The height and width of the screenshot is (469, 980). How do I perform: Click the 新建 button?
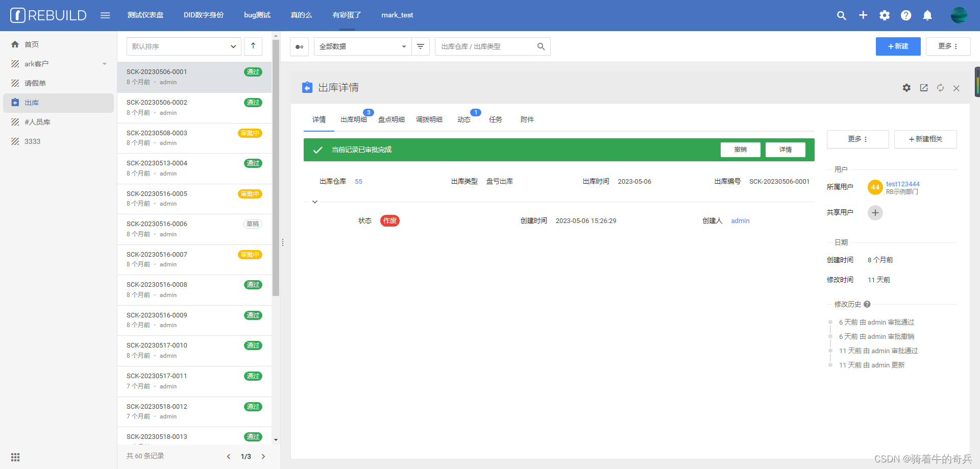pyautogui.click(x=898, y=46)
